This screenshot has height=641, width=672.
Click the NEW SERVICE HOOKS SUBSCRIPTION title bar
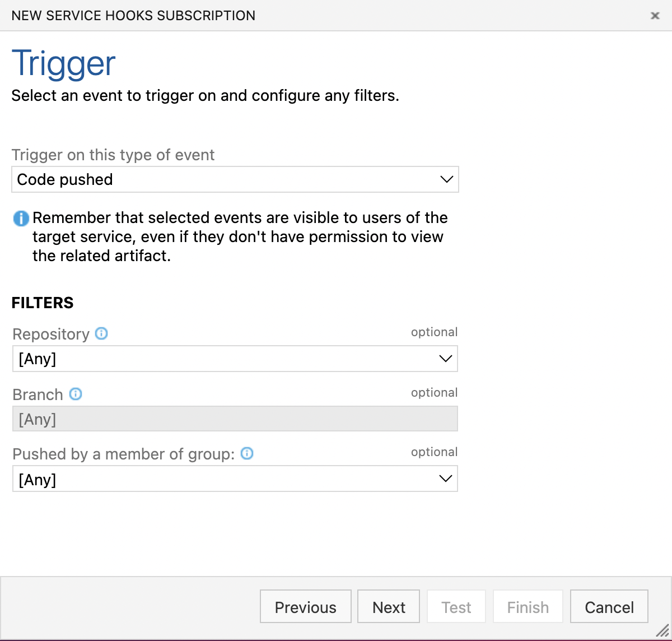coord(133,15)
